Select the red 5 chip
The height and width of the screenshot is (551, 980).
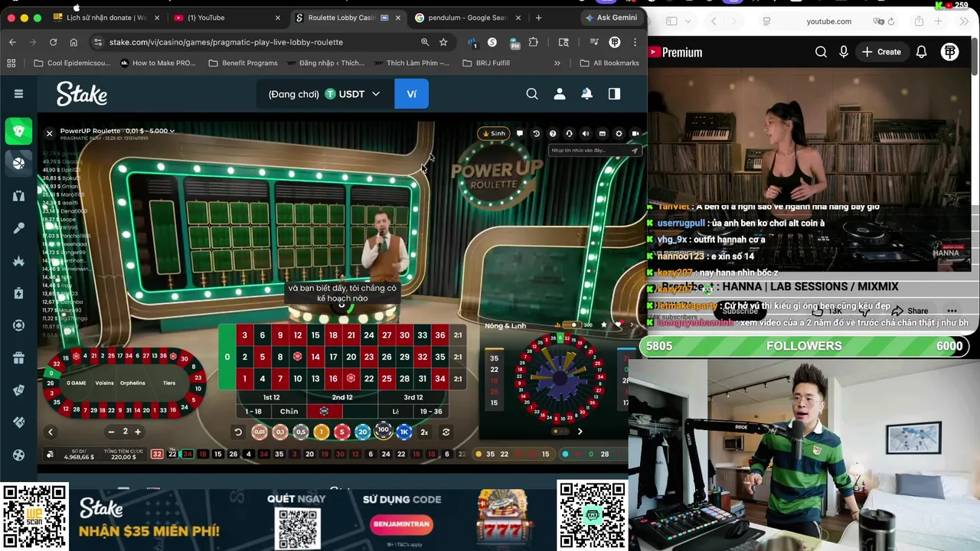coord(342,432)
